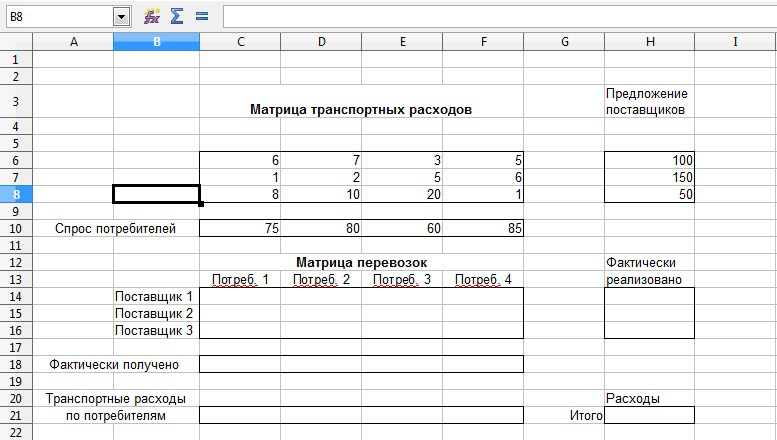Select the column H header
Screen dimensions: 777x440
point(649,41)
